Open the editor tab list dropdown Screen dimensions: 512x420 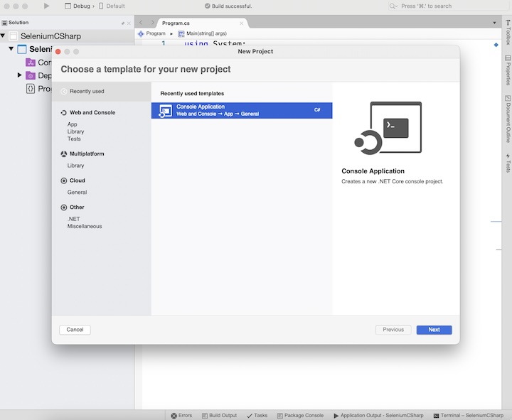point(494,23)
